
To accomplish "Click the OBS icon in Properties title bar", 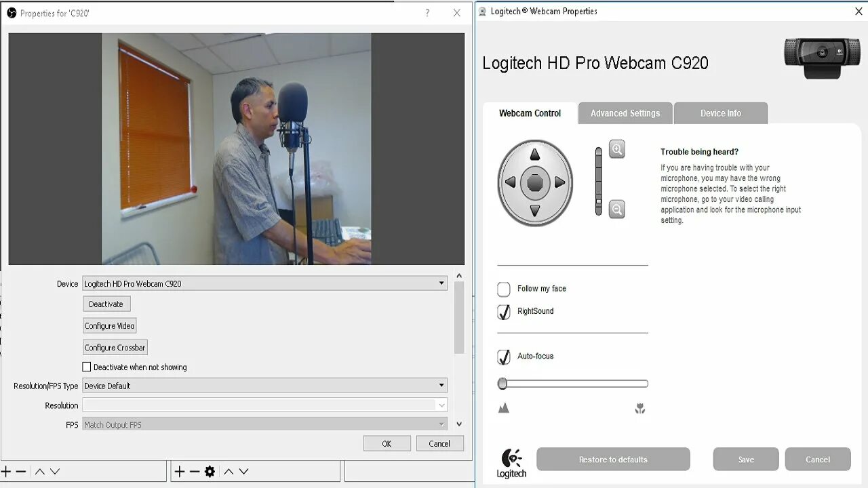I will coord(12,13).
